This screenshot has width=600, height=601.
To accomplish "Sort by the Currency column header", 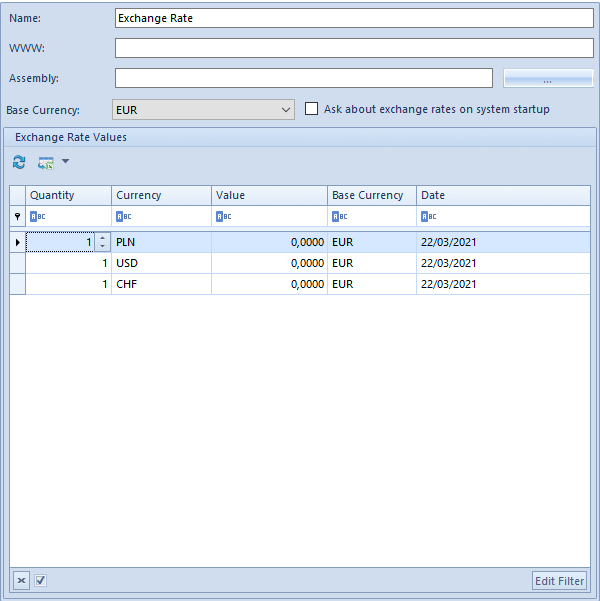I will 161,195.
